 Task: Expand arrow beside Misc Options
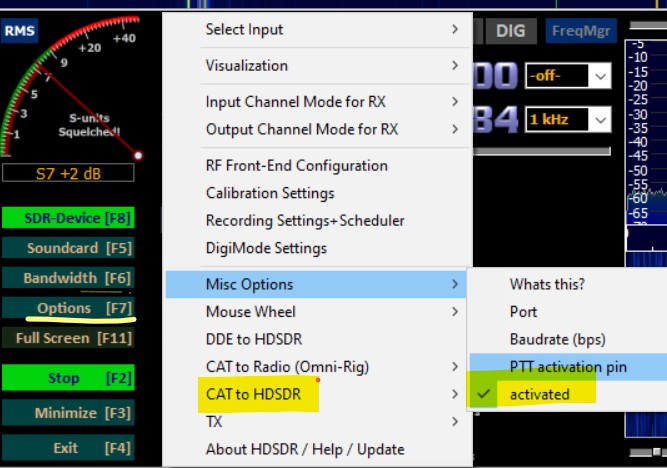pyautogui.click(x=455, y=284)
